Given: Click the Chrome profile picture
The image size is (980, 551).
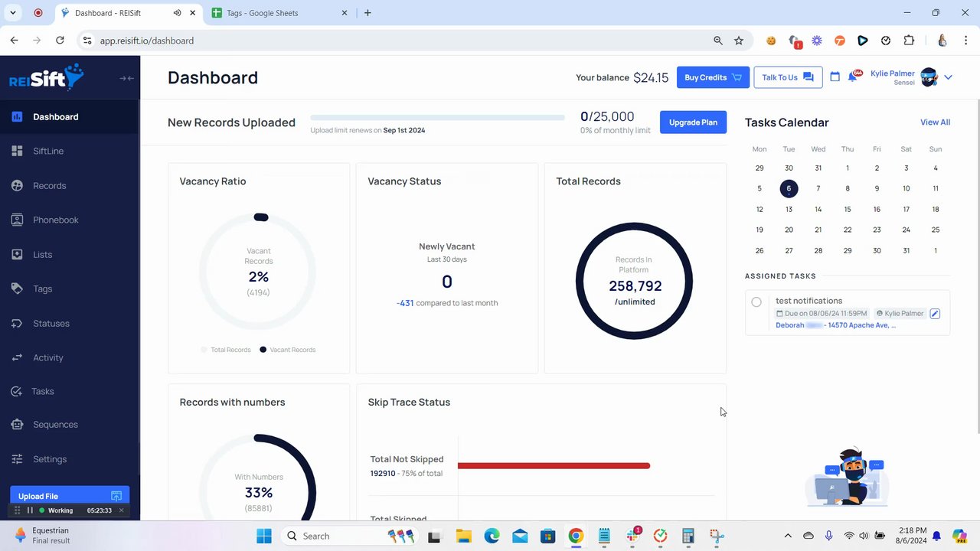Looking at the screenshot, I should pyautogui.click(x=942, y=41).
